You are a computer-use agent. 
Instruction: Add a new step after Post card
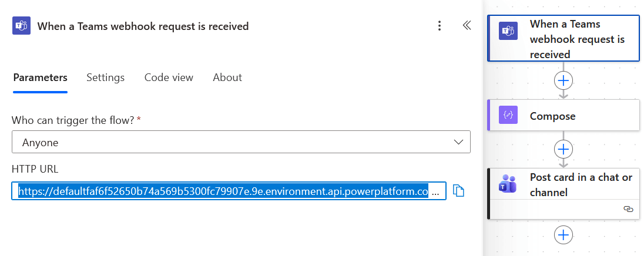click(563, 235)
